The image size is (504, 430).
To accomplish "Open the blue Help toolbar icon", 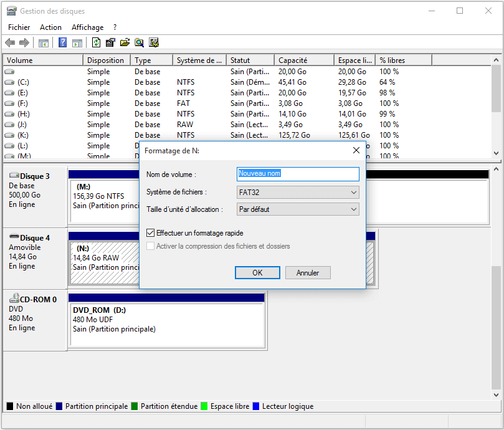I will [63, 42].
